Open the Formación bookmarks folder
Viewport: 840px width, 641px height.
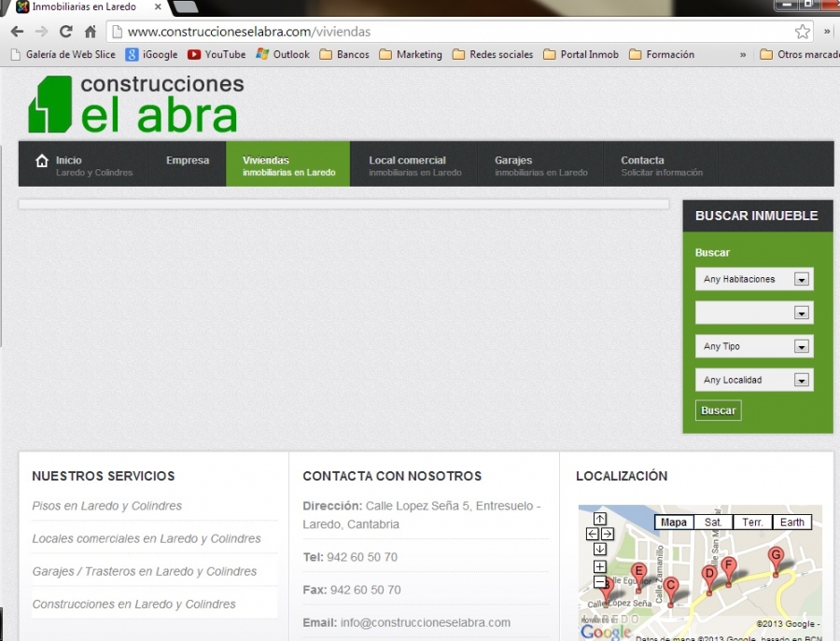[662, 54]
